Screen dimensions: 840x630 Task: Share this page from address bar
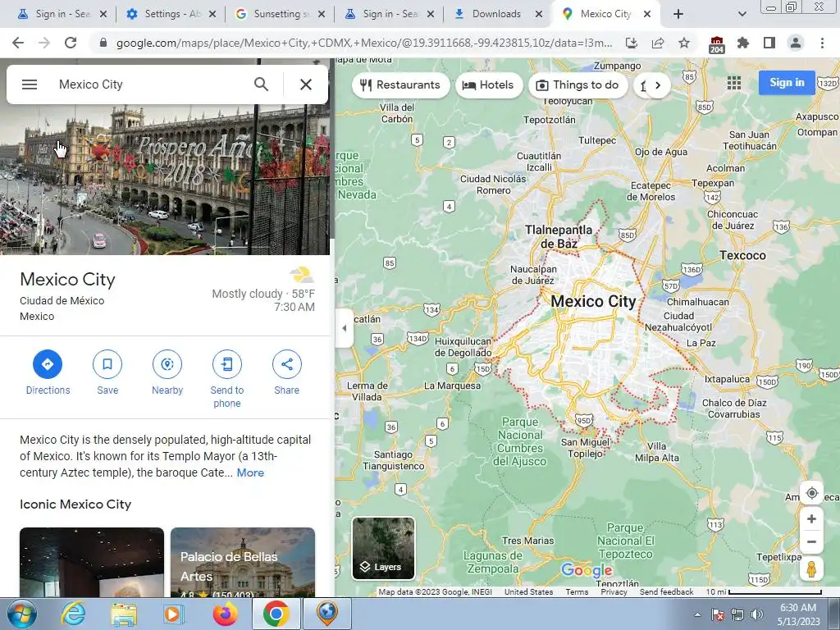pos(658,43)
